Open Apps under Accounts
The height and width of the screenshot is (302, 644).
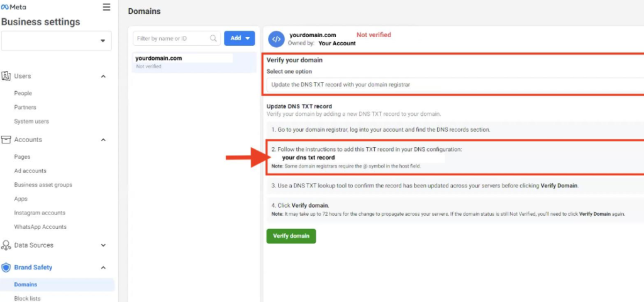[21, 199]
